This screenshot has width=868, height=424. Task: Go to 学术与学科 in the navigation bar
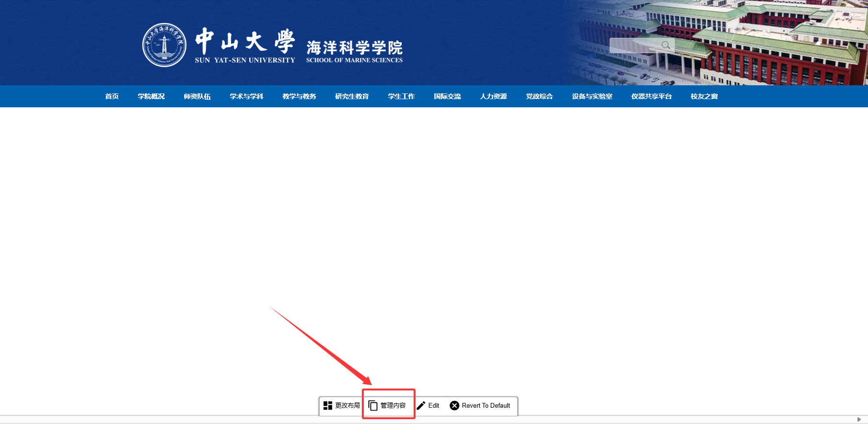(x=246, y=96)
